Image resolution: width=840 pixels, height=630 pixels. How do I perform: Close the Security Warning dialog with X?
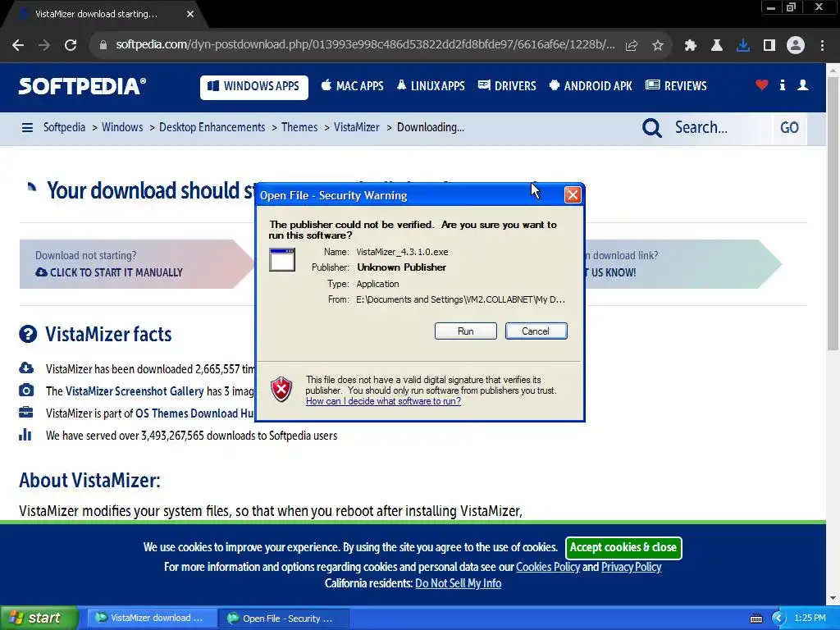pos(572,195)
